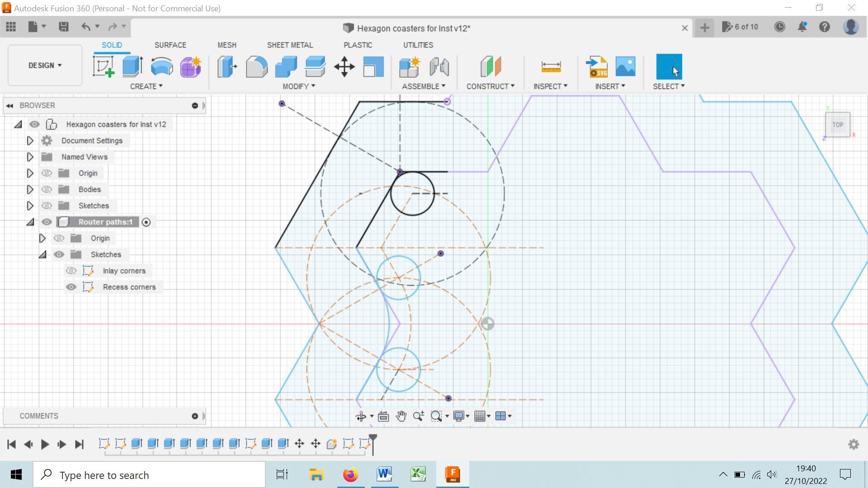Open the Press Pull modify tool
This screenshot has width=868, height=488.
[x=226, y=66]
